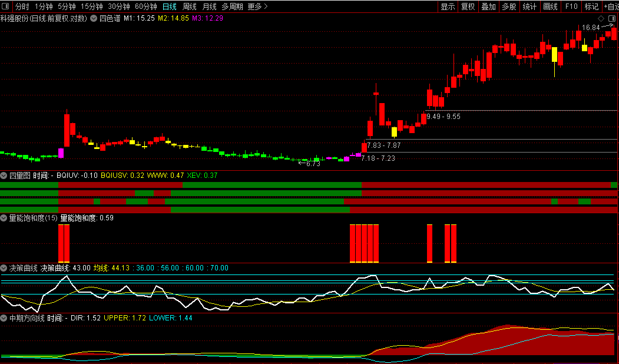The width and height of the screenshot is (619, 364).
Task: Open the 四色谱 indicator dropdown arrow
Action: (93, 18)
